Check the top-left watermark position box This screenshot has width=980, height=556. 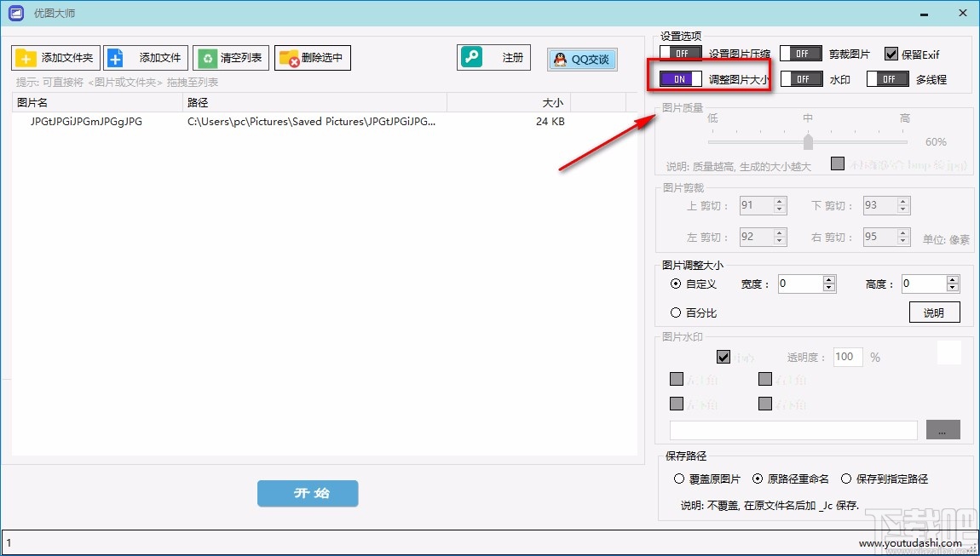(x=677, y=379)
